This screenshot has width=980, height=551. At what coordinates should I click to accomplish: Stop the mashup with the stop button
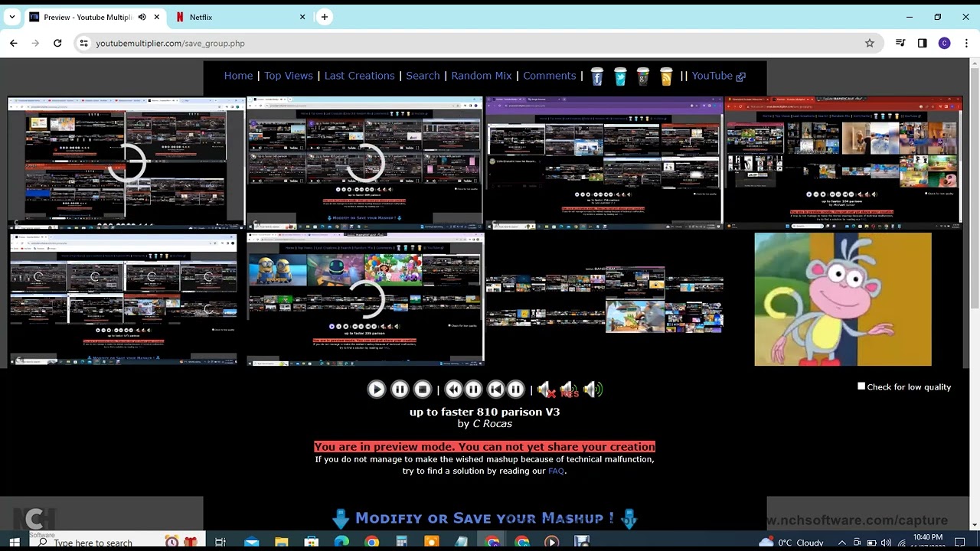[x=423, y=390]
